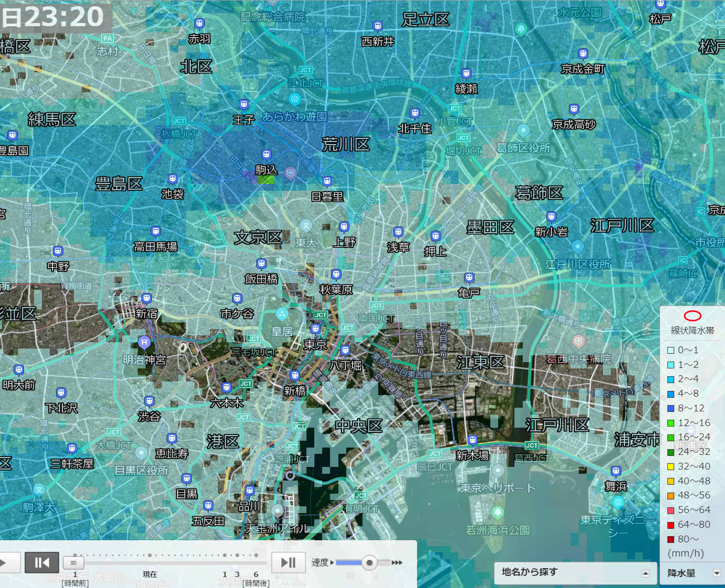Click the 板橋JCT junction sign
725x588 pixels.
point(179,121)
